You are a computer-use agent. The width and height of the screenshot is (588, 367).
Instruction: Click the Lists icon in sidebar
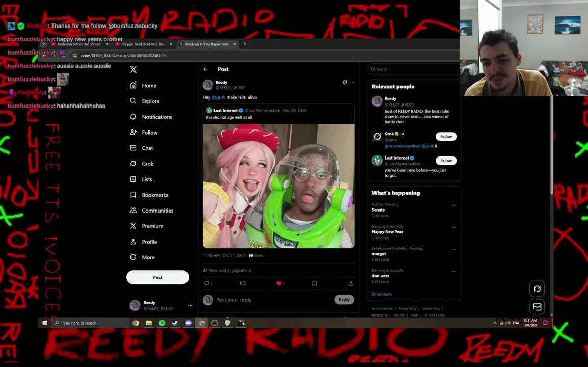(133, 179)
